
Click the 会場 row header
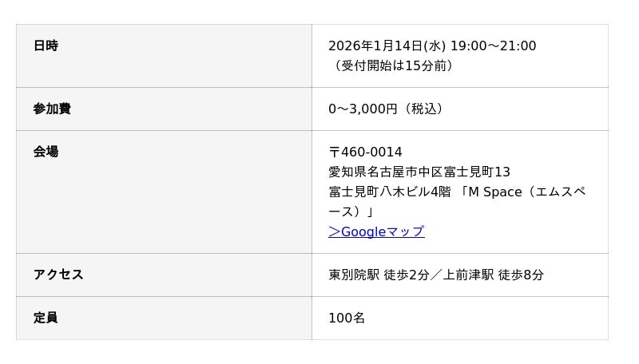point(46,152)
